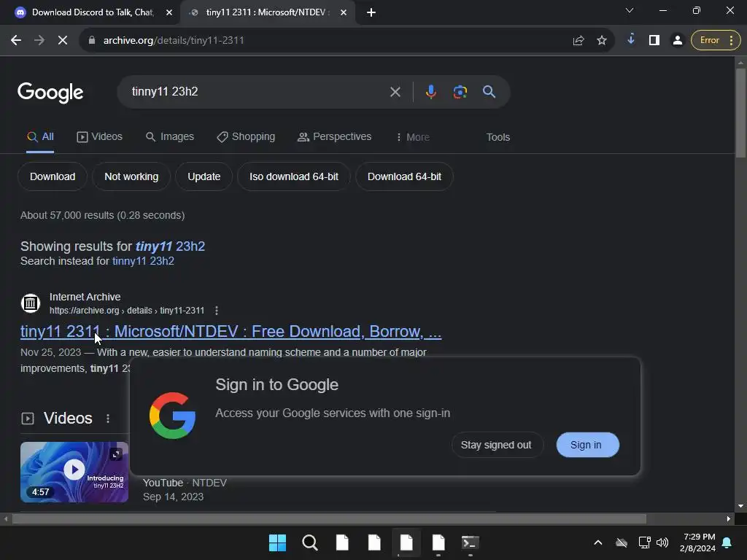Switch to the Images search tab
Image resolution: width=747 pixels, height=560 pixels.
169,137
